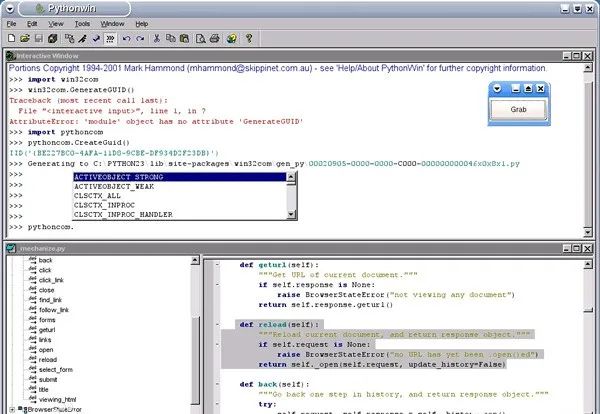The height and width of the screenshot is (414, 600).
Task: Open dropdown arrow in Grab window titlebar
Action: [x=497, y=89]
